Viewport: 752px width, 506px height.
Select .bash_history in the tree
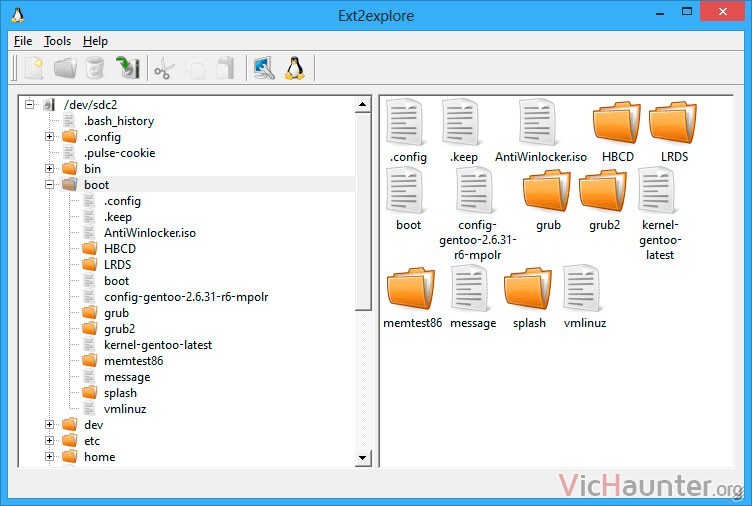click(119, 120)
